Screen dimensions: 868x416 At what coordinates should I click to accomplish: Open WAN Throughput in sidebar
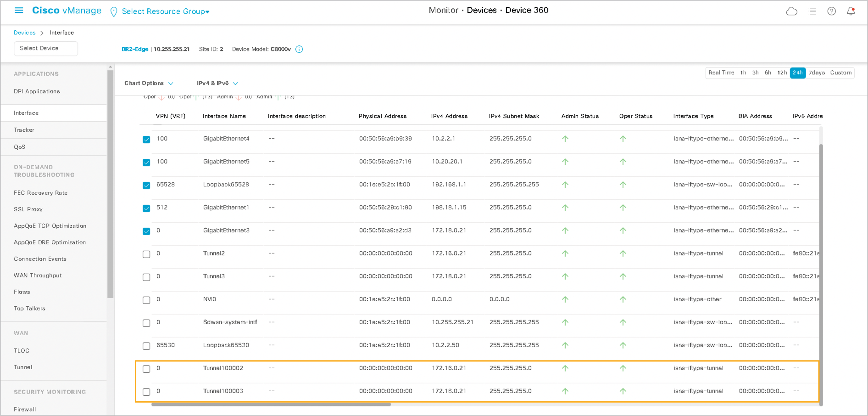click(x=38, y=275)
